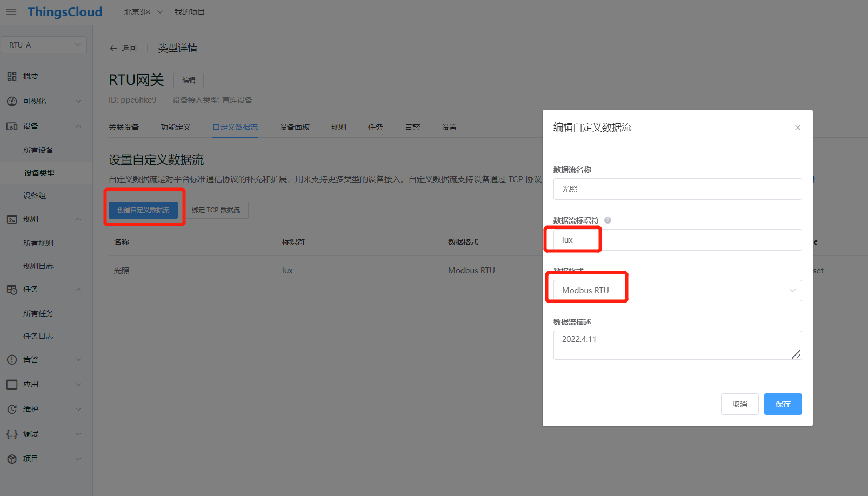Select the 任务 tasks sidebar icon
The image size is (868, 496).
coord(11,289)
